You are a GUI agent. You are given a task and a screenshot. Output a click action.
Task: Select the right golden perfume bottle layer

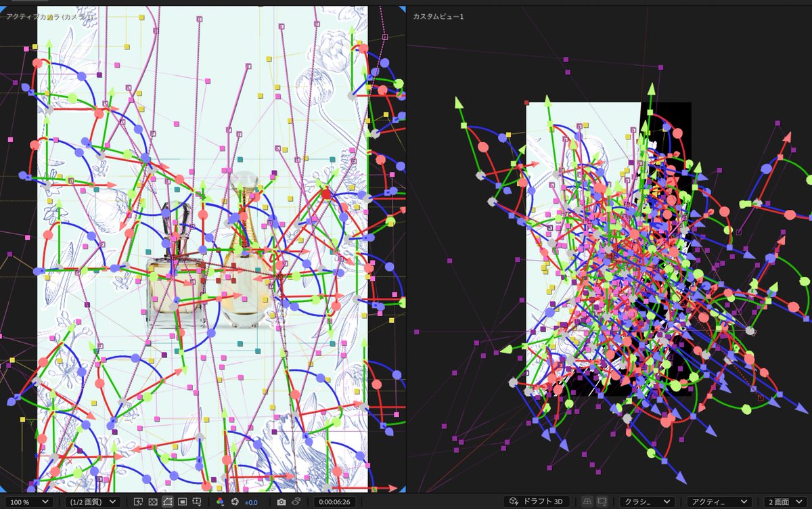point(246,249)
